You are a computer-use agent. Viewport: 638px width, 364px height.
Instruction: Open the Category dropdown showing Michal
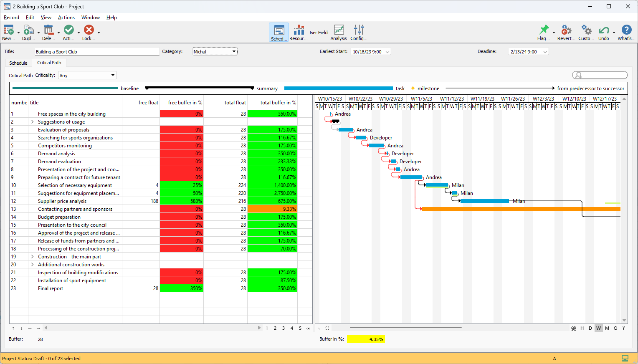tap(215, 52)
